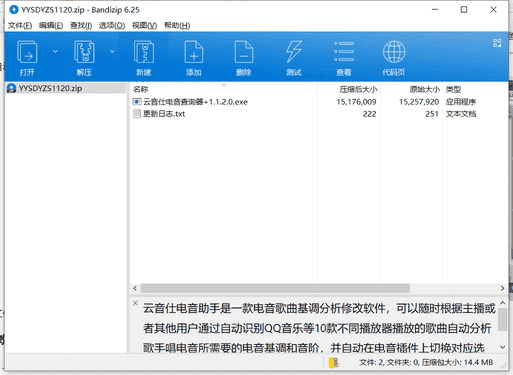Click the New archive (新建) icon
The width and height of the screenshot is (513, 375).
pyautogui.click(x=144, y=52)
